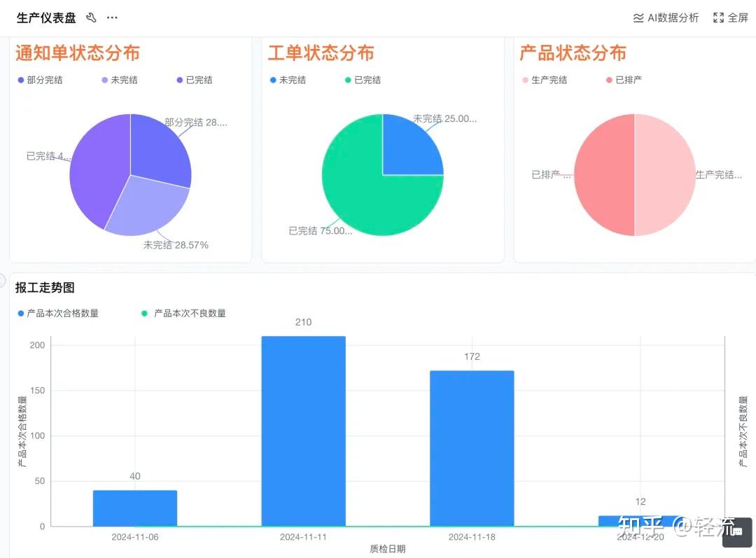Click the 全屏 fullscreen icon
The image size is (756, 558).
717,18
